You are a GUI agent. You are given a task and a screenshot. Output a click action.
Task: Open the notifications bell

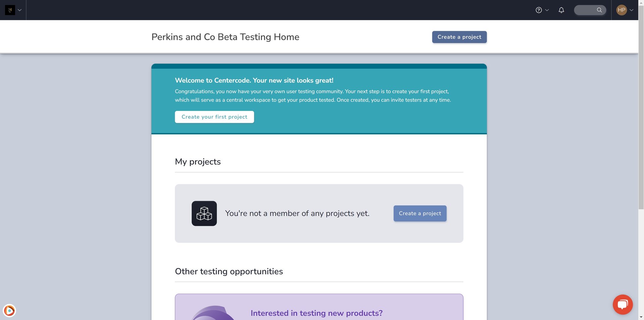[x=561, y=10]
